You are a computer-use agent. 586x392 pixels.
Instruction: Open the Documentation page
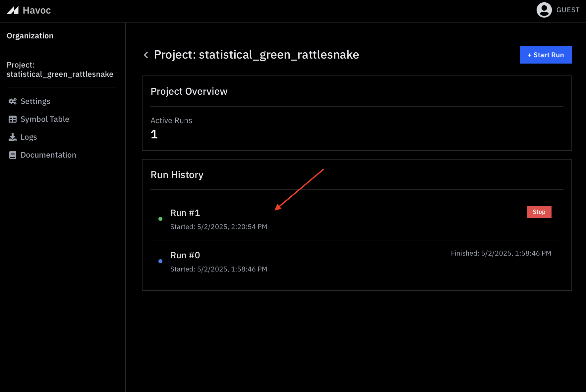pyautogui.click(x=48, y=155)
